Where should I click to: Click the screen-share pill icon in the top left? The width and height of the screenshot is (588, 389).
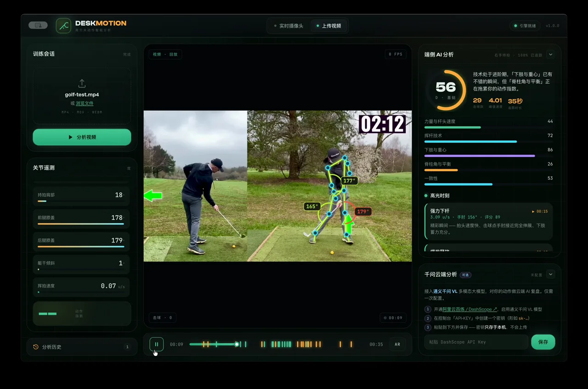[38, 25]
